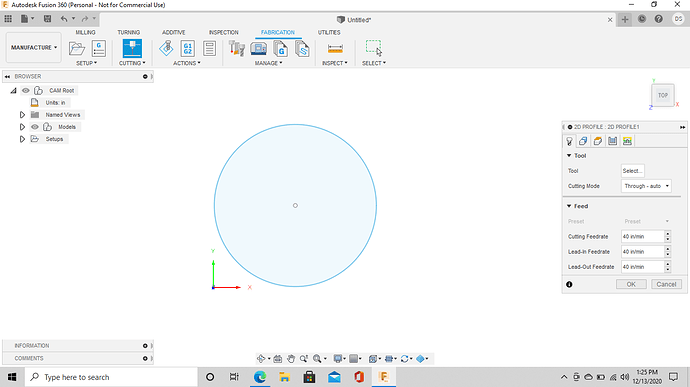
Task: Click the Lead-Out Feedrate input field
Action: [642, 267]
